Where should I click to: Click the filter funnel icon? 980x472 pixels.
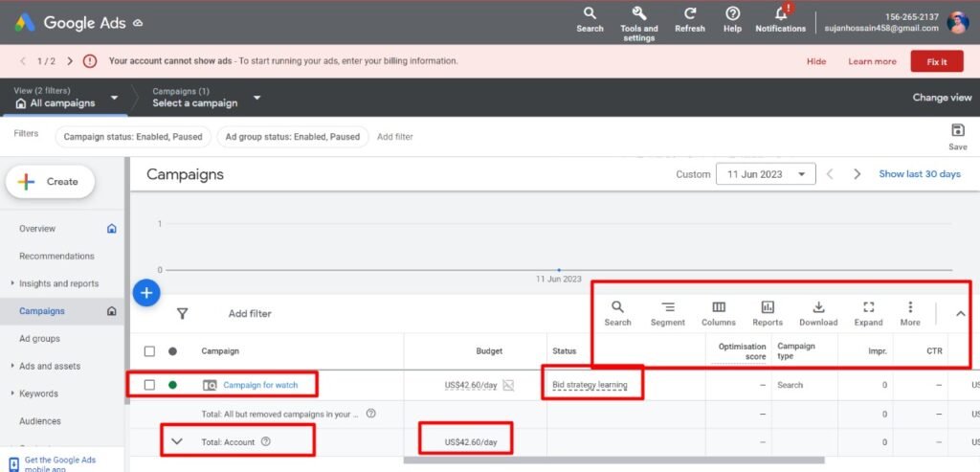coord(182,313)
